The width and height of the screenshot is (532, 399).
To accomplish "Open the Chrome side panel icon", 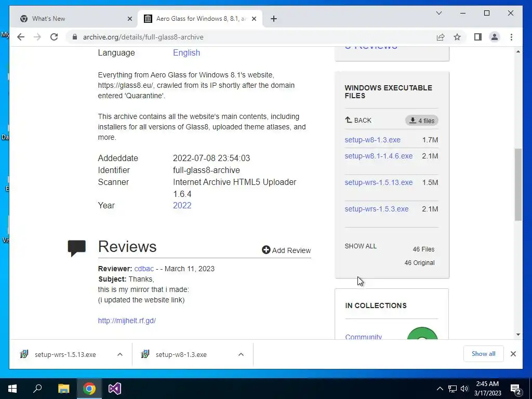I will pyautogui.click(x=478, y=37).
